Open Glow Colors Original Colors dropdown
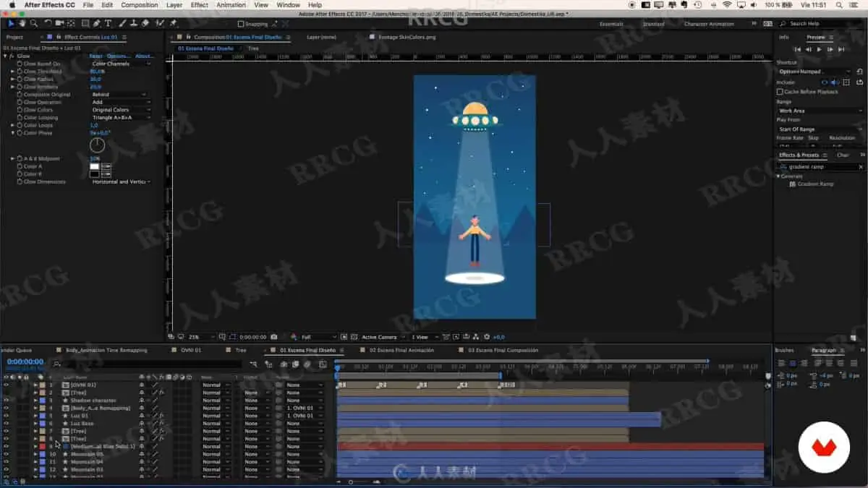This screenshot has width=868, height=488. click(x=121, y=110)
